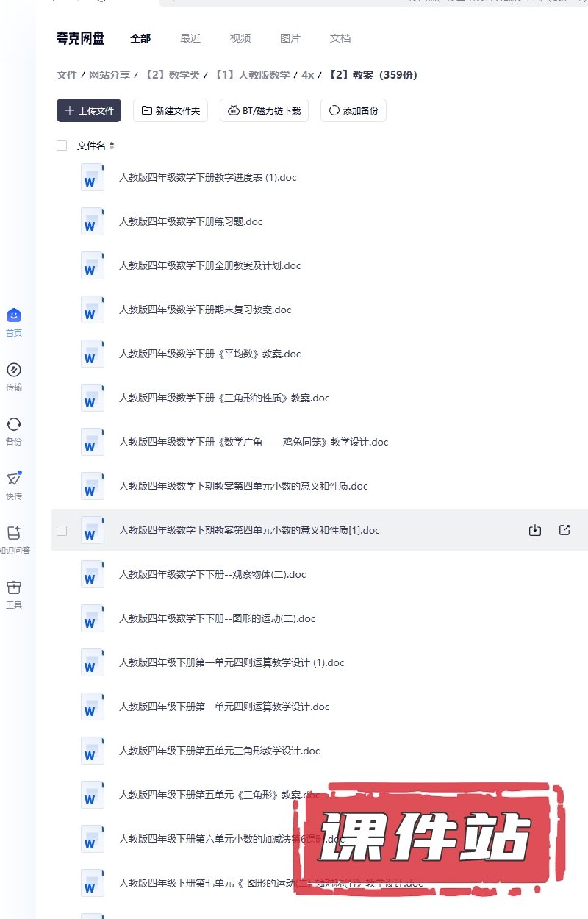Go to 网站分享 in breadcrumb path
Image resolution: width=588 pixels, height=919 pixels.
[x=110, y=75]
